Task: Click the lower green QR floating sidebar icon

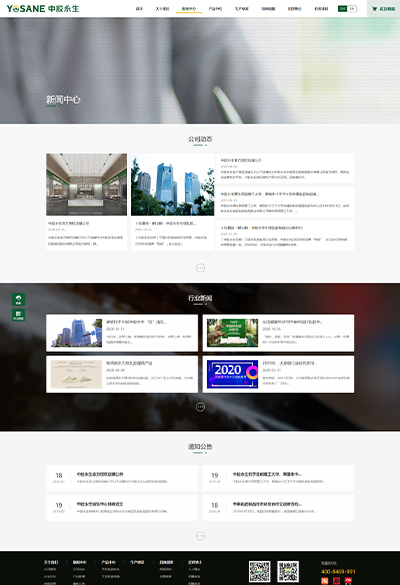Action: (18, 315)
